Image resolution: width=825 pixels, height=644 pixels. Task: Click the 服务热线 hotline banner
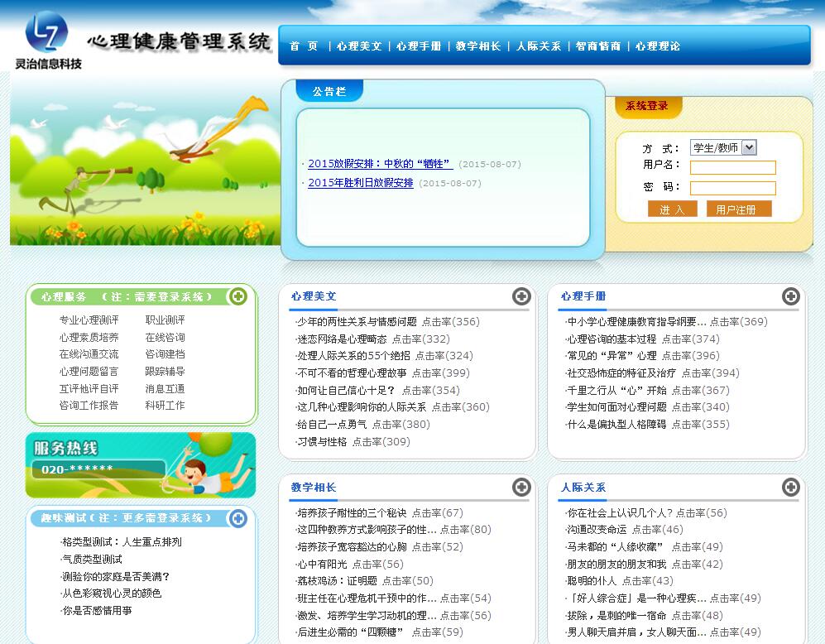point(141,465)
